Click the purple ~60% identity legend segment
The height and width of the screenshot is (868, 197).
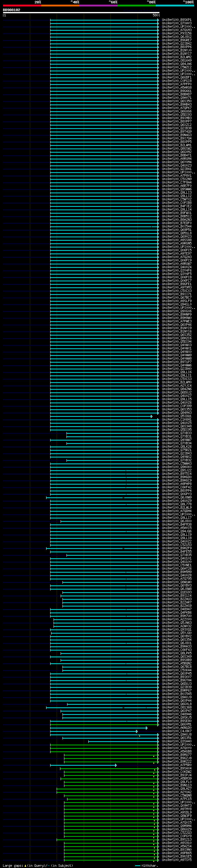coord(98,6)
